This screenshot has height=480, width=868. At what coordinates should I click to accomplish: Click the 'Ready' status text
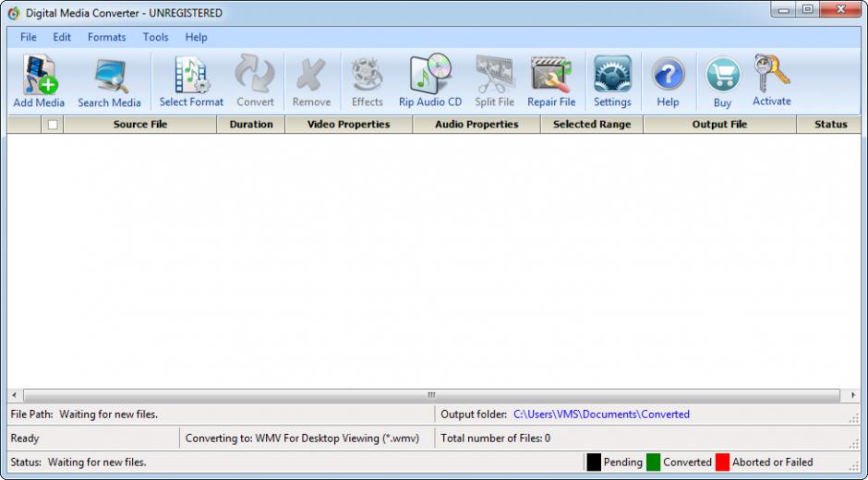point(25,438)
